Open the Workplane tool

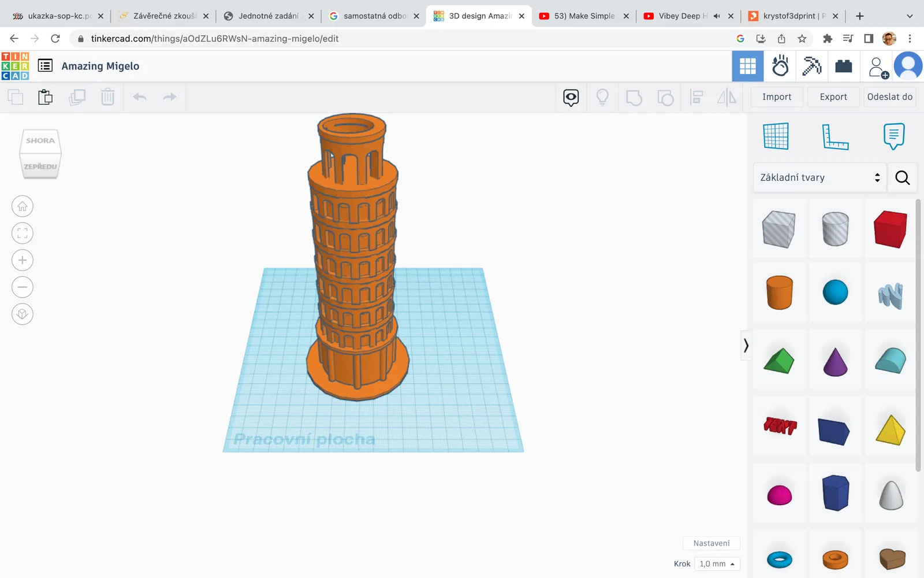tap(776, 137)
